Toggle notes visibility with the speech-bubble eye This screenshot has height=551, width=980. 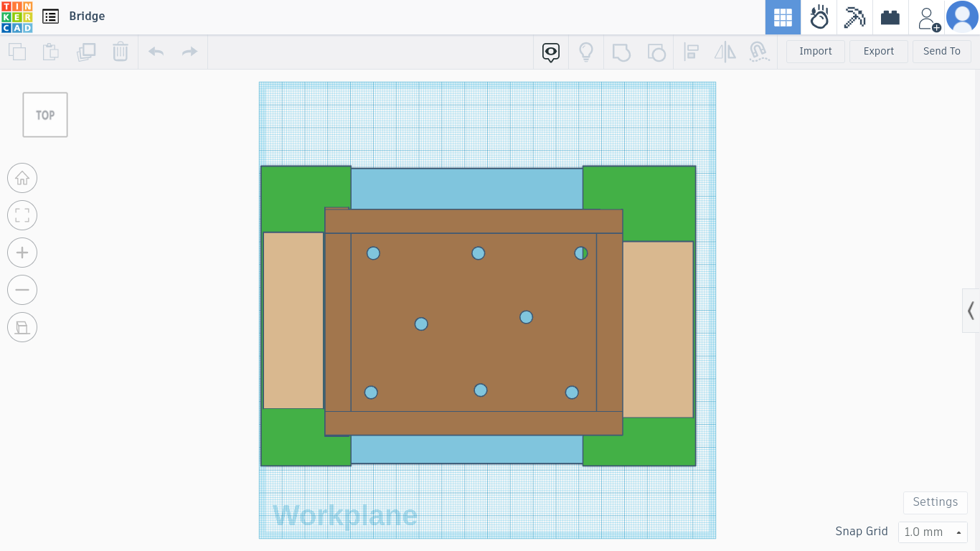550,52
